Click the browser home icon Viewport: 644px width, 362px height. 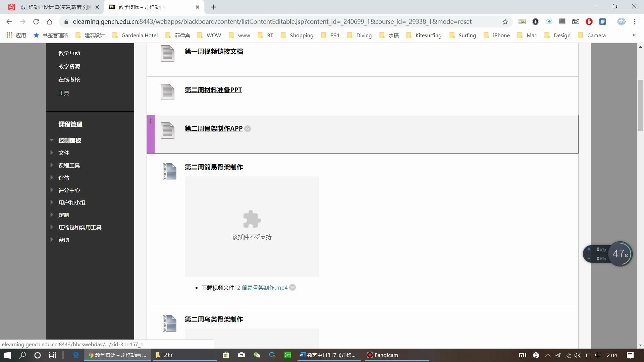tap(49, 21)
